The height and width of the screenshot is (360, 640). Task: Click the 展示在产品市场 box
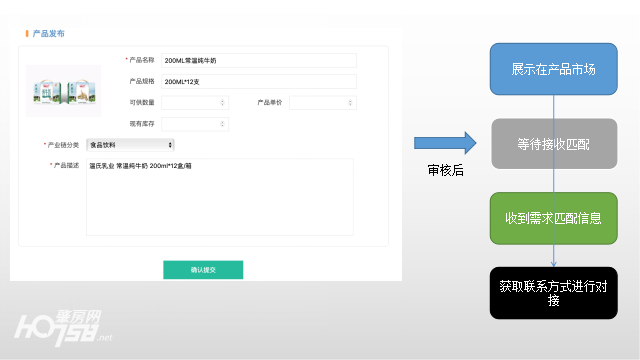(x=553, y=69)
